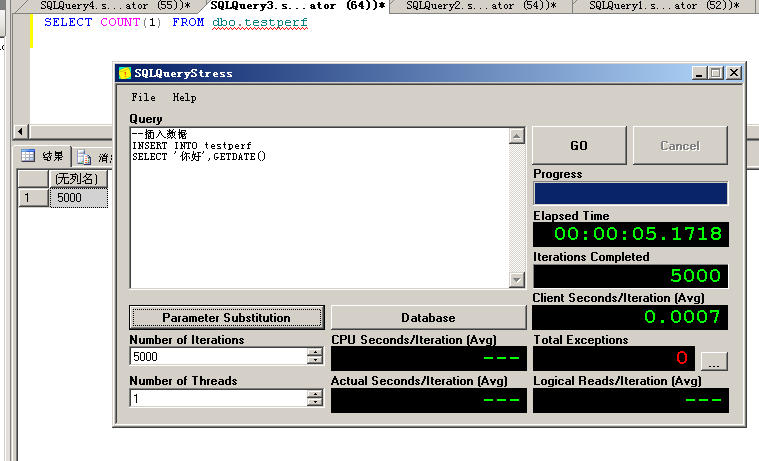The height and width of the screenshot is (461, 759).
Task: Click the results cell showing 5000
Action: (x=79, y=198)
